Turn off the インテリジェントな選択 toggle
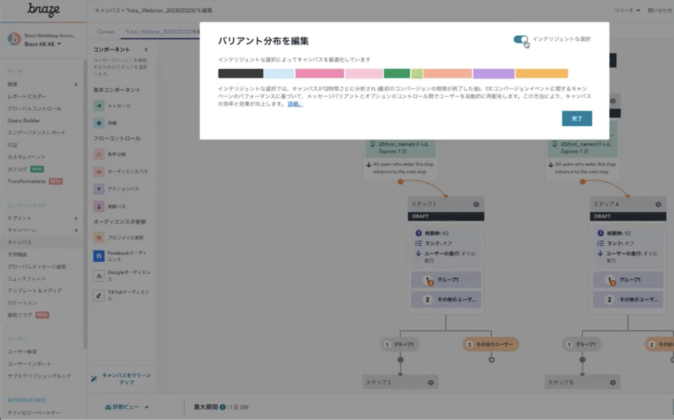 tap(521, 40)
